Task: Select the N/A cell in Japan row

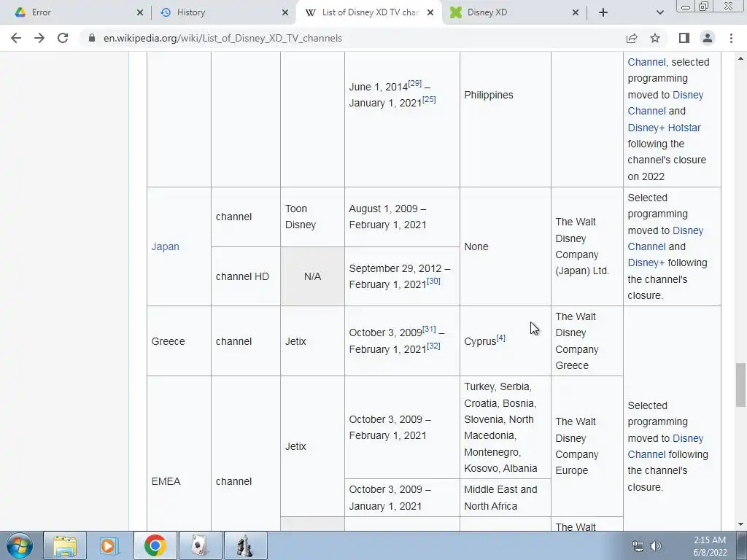Action: pyautogui.click(x=312, y=276)
